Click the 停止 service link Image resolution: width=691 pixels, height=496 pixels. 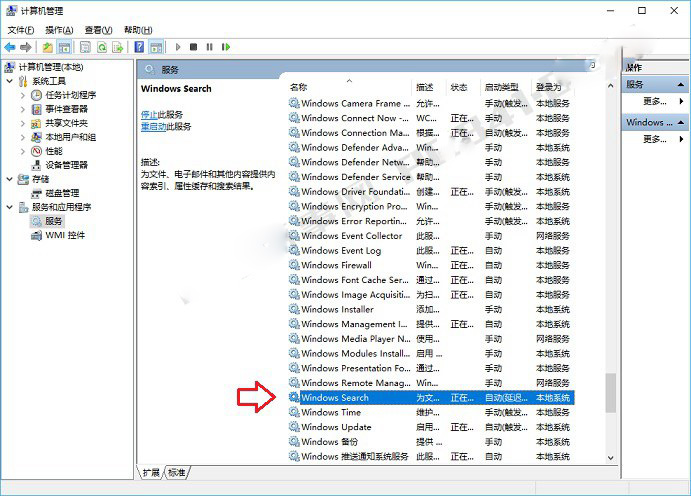149,115
